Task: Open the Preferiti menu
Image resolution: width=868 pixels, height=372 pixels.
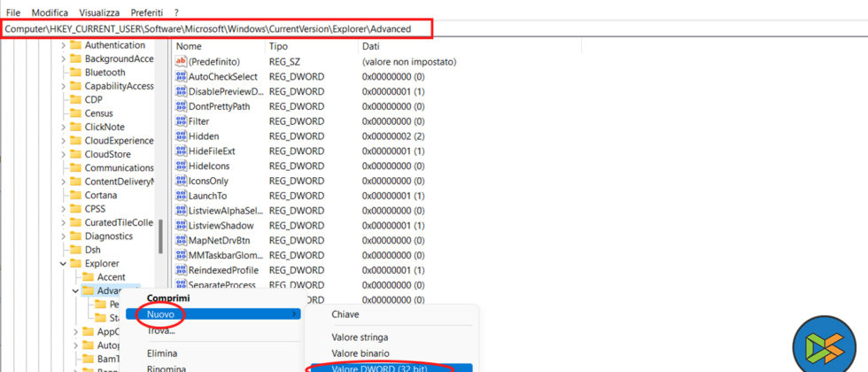Action: tap(147, 12)
